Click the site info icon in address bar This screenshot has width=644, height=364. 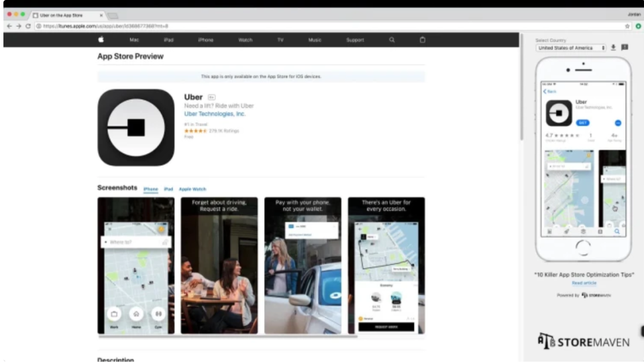point(39,26)
